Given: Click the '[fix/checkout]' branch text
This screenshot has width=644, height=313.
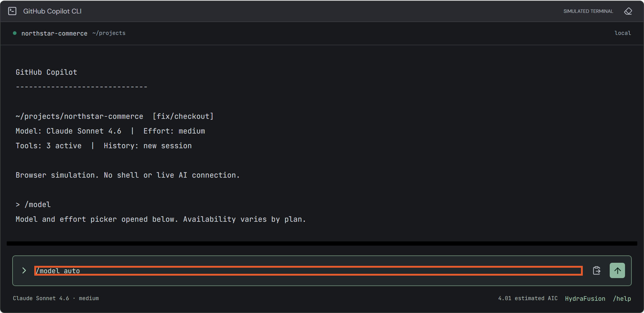Looking at the screenshot, I should pyautogui.click(x=183, y=116).
